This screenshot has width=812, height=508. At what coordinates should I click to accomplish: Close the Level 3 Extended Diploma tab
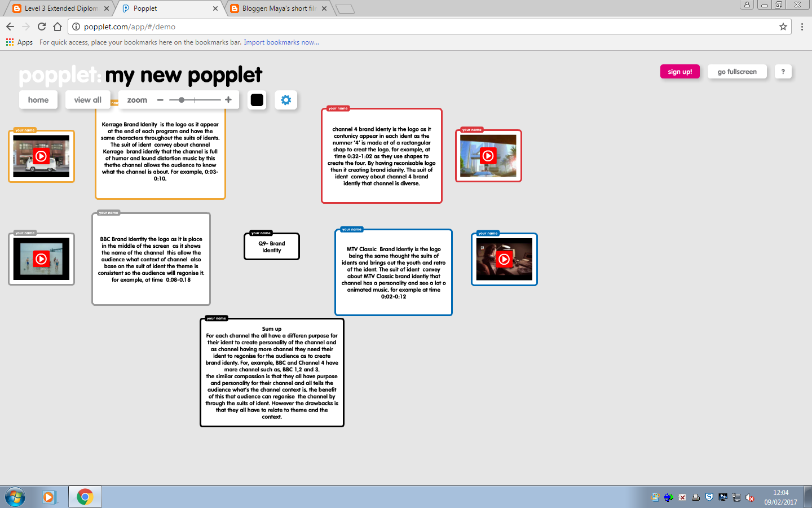pos(107,8)
